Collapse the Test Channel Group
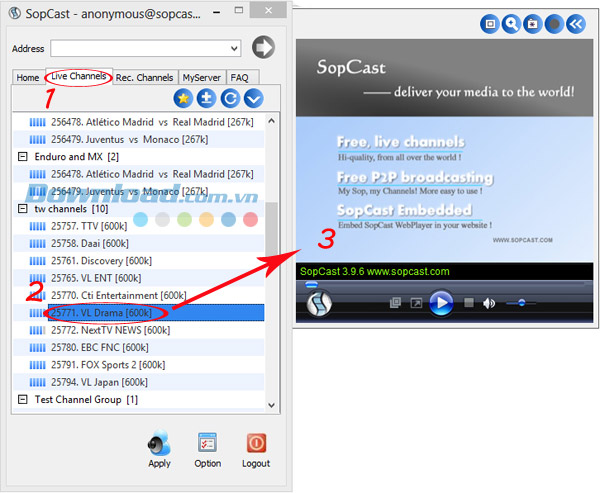The width and height of the screenshot is (600, 493). (x=23, y=399)
